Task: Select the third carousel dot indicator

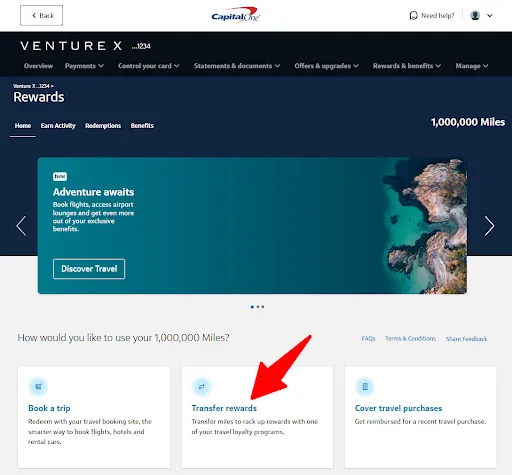Action: 263,307
